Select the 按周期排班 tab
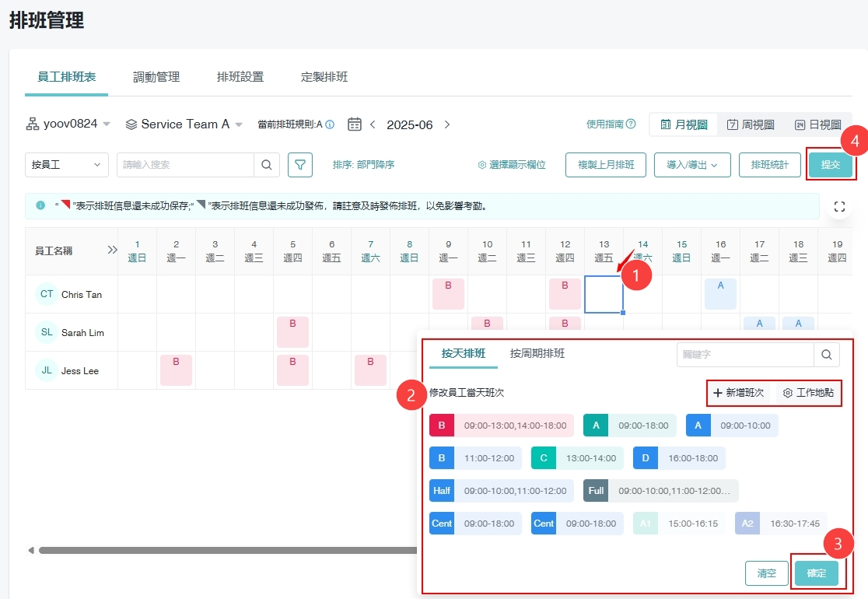The width and height of the screenshot is (868, 599). [x=537, y=353]
